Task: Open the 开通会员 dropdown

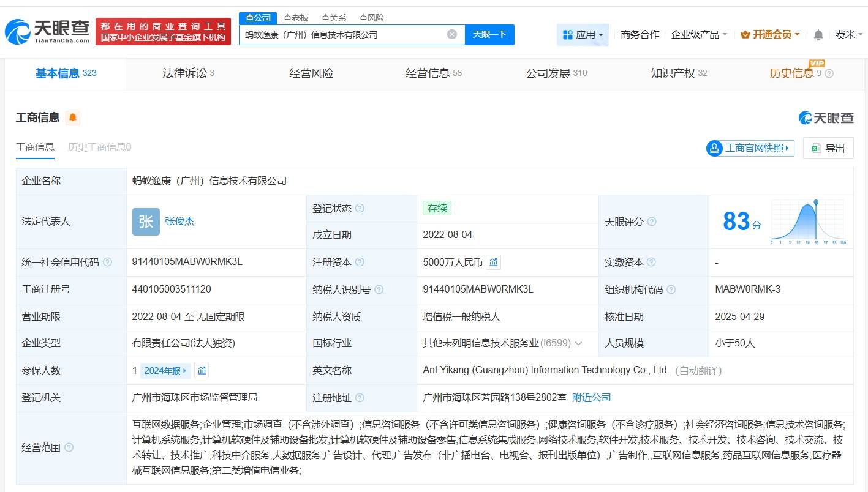Action: tap(769, 35)
